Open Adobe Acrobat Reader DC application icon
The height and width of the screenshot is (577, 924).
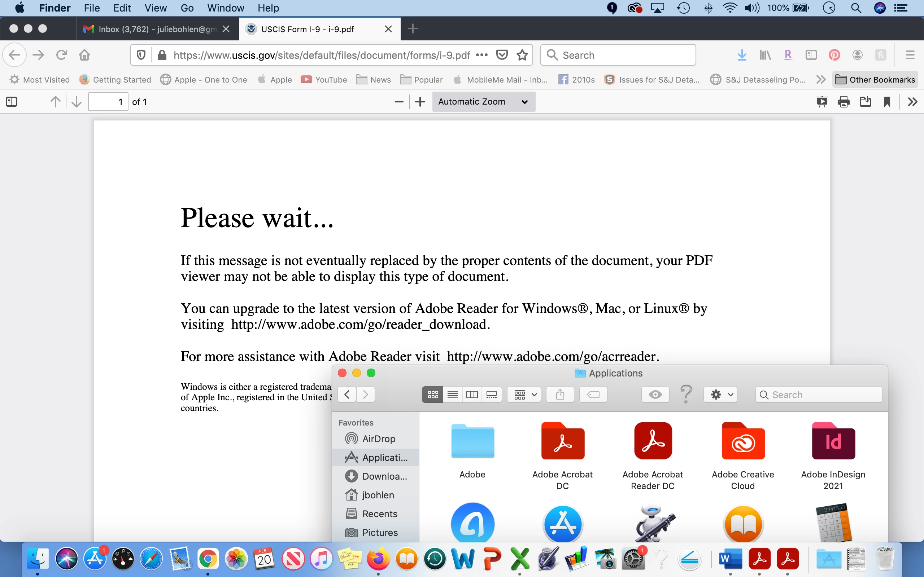point(653,441)
